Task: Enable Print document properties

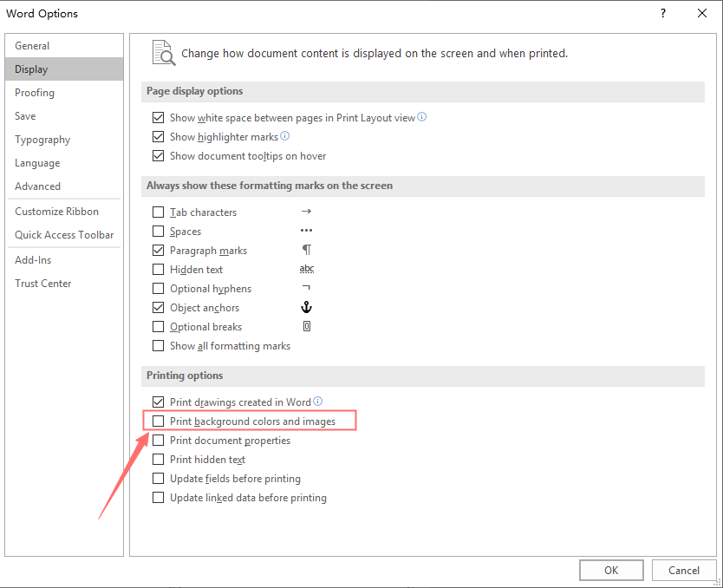Action: point(158,441)
